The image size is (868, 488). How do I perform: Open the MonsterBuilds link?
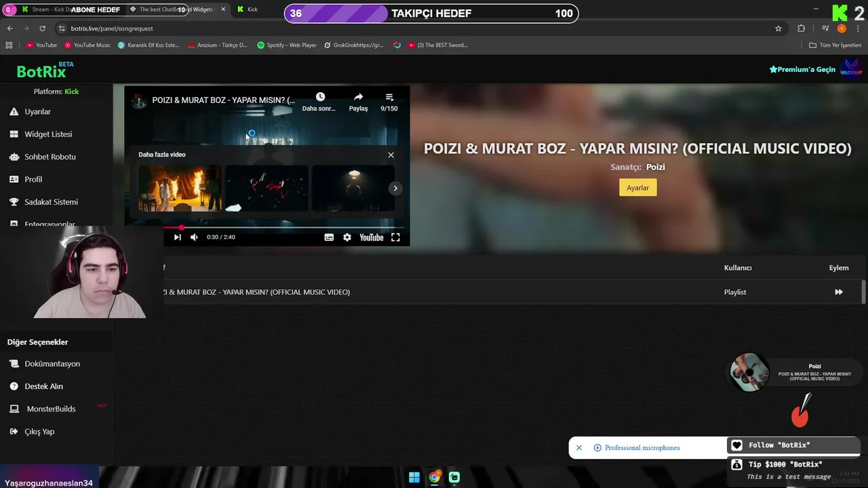click(x=51, y=409)
